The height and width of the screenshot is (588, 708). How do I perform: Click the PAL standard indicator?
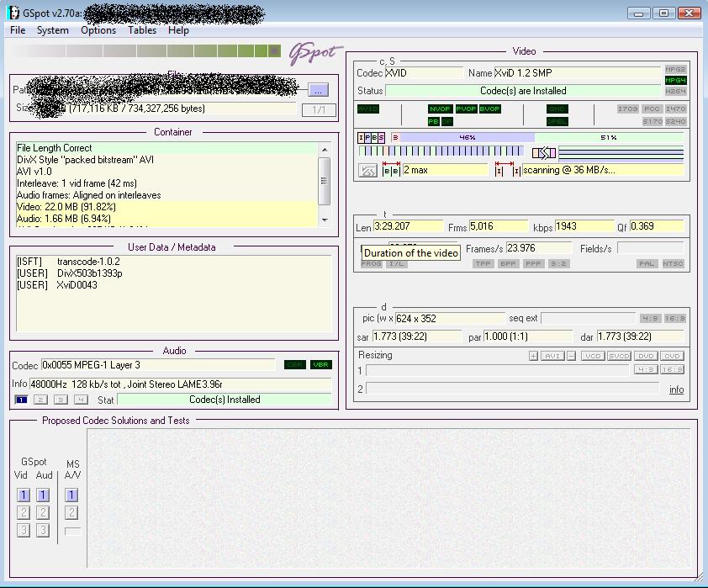(647, 264)
